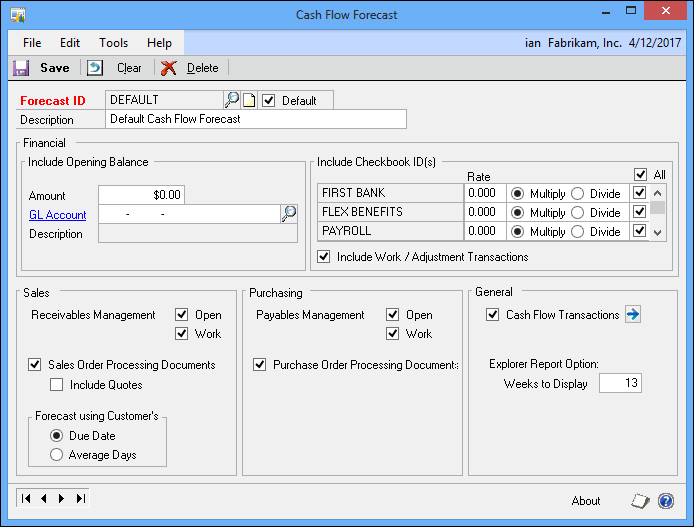Image resolution: width=694 pixels, height=527 pixels.
Task: Toggle Receivables Management Open checkbox
Action: pyautogui.click(x=181, y=315)
